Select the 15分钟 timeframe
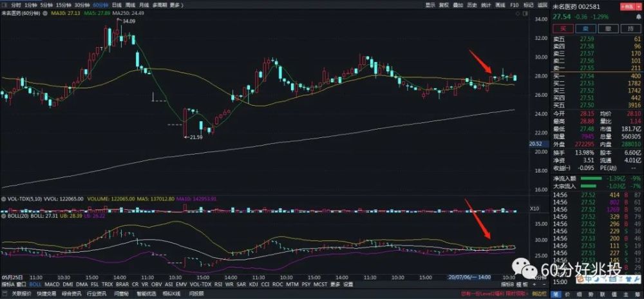 (64, 5)
